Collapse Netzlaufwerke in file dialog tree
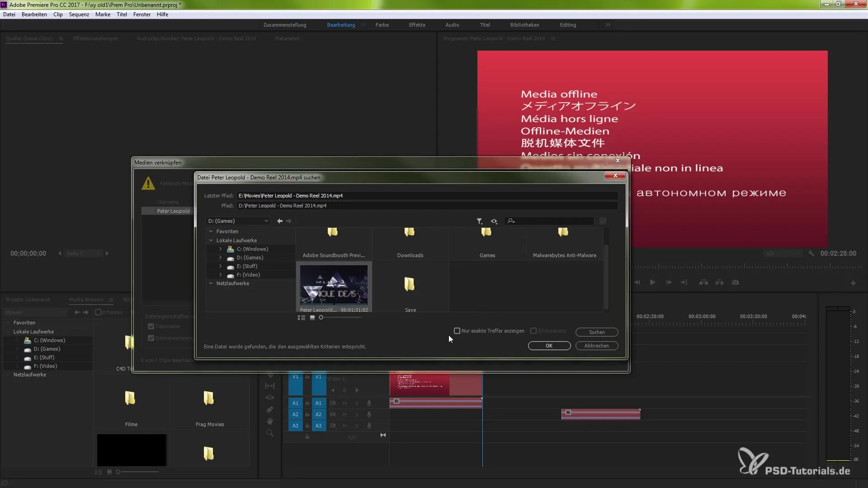 pos(211,283)
